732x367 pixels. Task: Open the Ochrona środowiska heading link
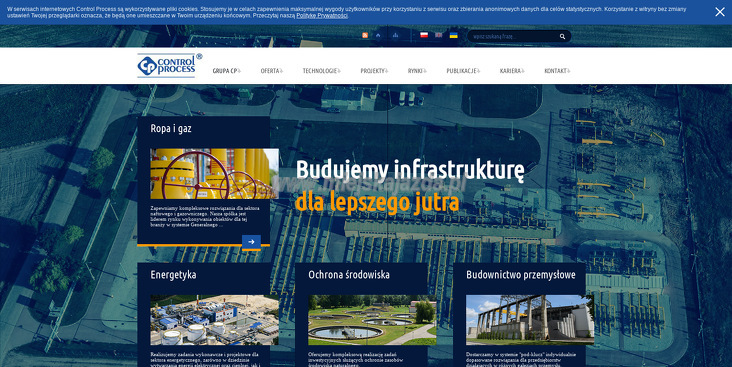pyautogui.click(x=349, y=275)
